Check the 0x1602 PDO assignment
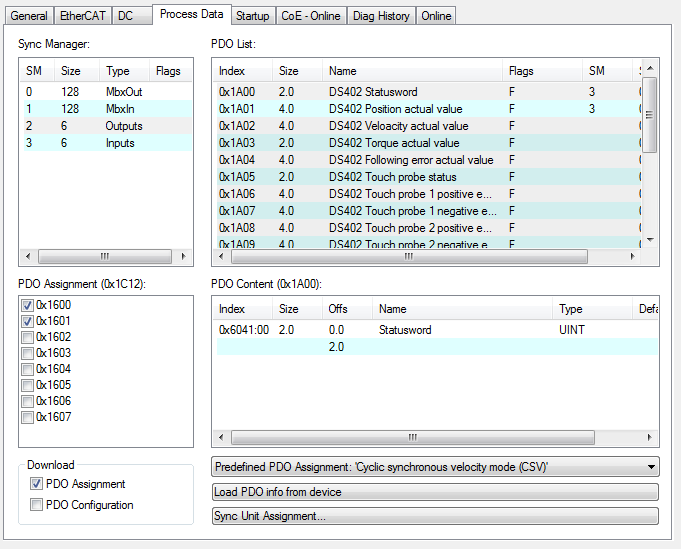The image size is (681, 549). (27, 337)
